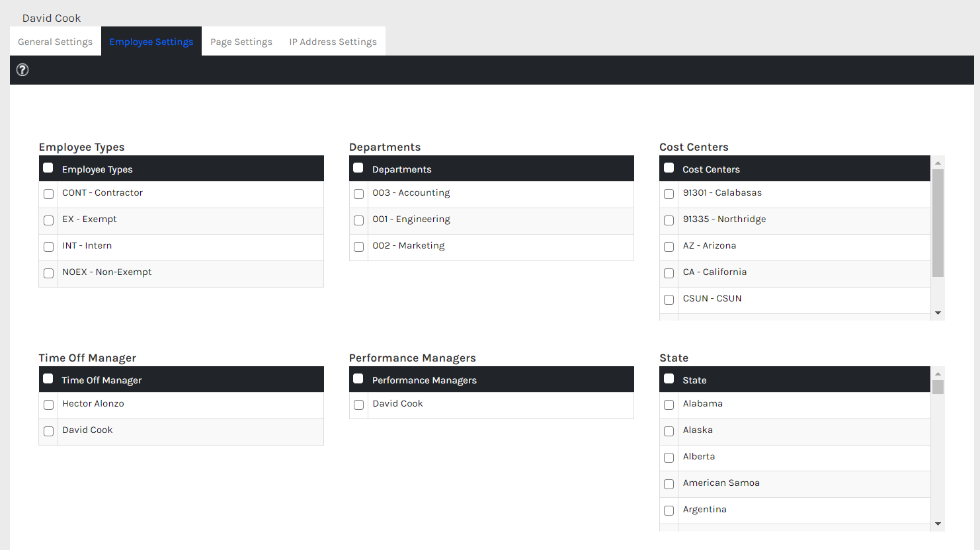
Task: Tick 001 - Engineering department checkbox
Action: (x=358, y=220)
